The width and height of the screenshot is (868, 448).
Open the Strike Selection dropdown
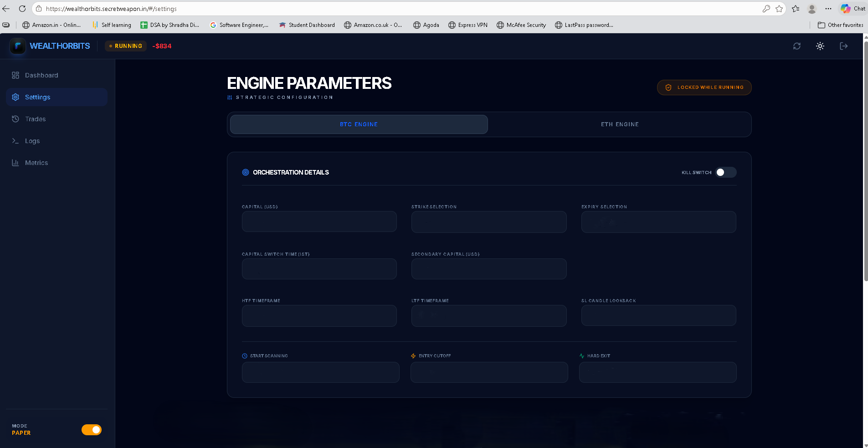pos(489,222)
